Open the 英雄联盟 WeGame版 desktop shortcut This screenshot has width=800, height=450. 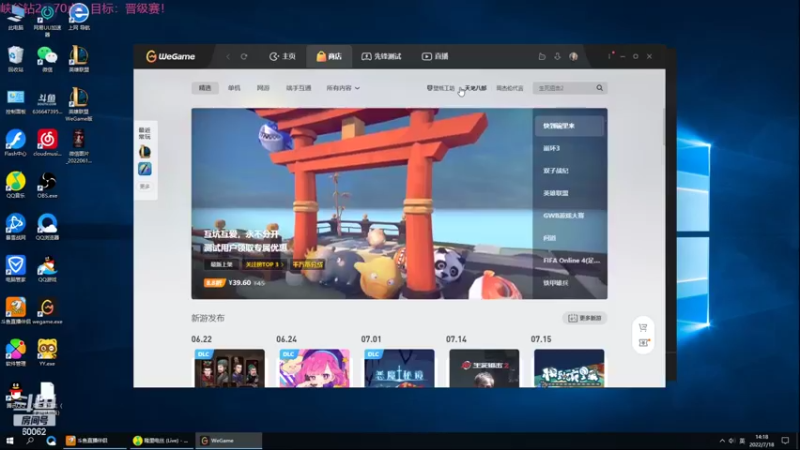(79, 104)
